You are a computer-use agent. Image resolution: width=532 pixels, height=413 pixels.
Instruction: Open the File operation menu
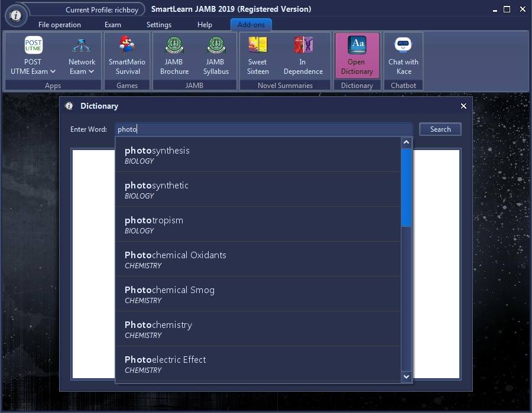pos(59,25)
